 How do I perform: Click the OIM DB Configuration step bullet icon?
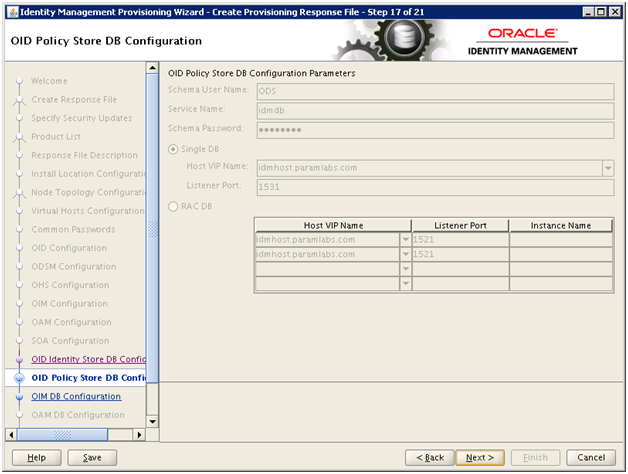pyautogui.click(x=19, y=397)
